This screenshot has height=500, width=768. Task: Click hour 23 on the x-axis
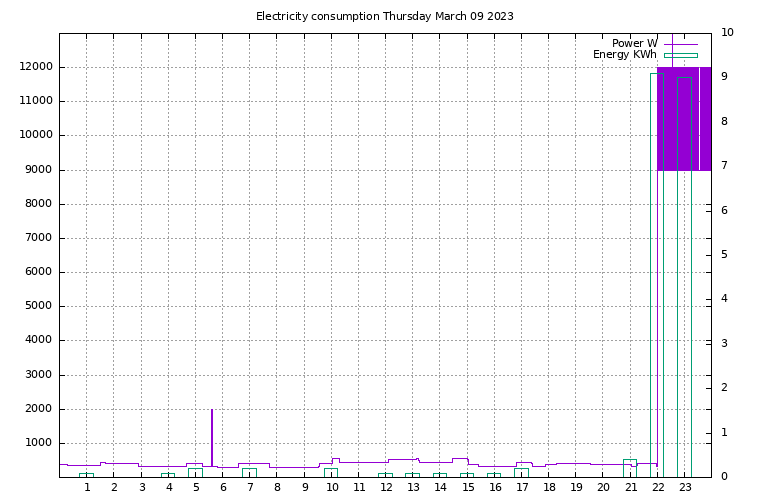click(x=685, y=487)
